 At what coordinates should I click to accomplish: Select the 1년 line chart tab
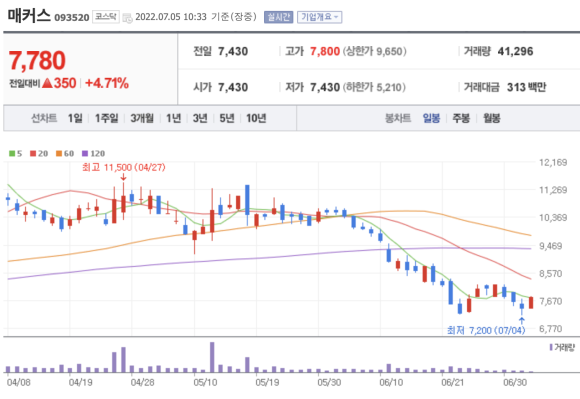(x=173, y=118)
